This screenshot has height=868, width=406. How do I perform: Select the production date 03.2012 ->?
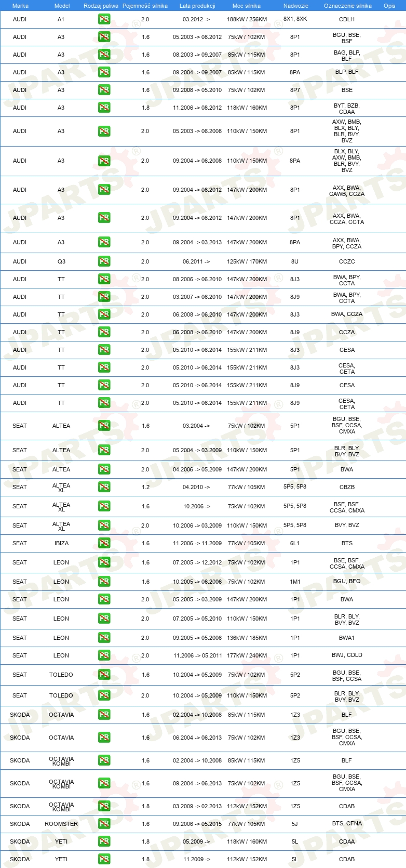pyautogui.click(x=196, y=19)
